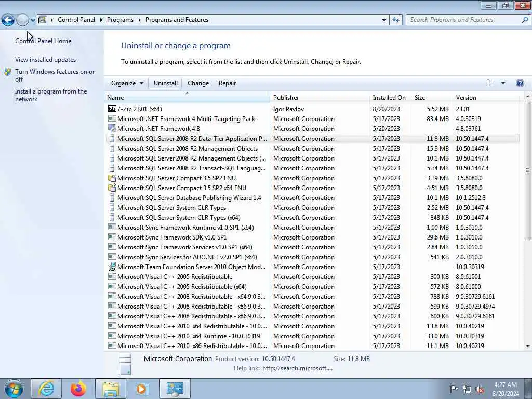Open View installed updates link
Viewport: 532px width, 399px height.
46,59
